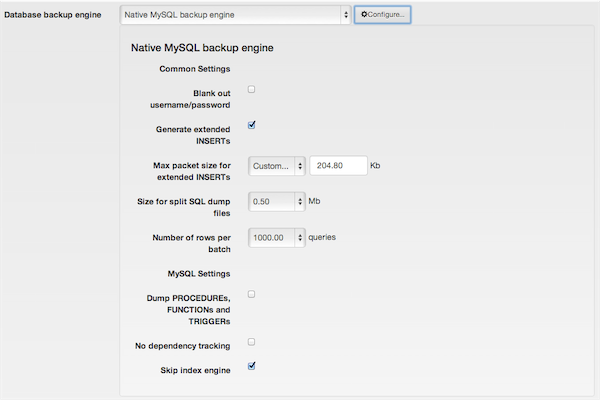
Task: Click the arrows on the Custom... packet size selector
Action: point(300,166)
